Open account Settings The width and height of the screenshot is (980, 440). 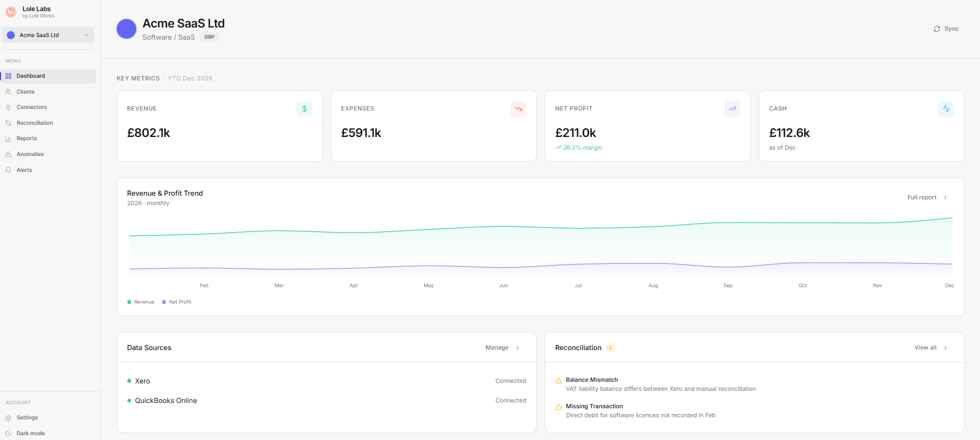point(48,418)
